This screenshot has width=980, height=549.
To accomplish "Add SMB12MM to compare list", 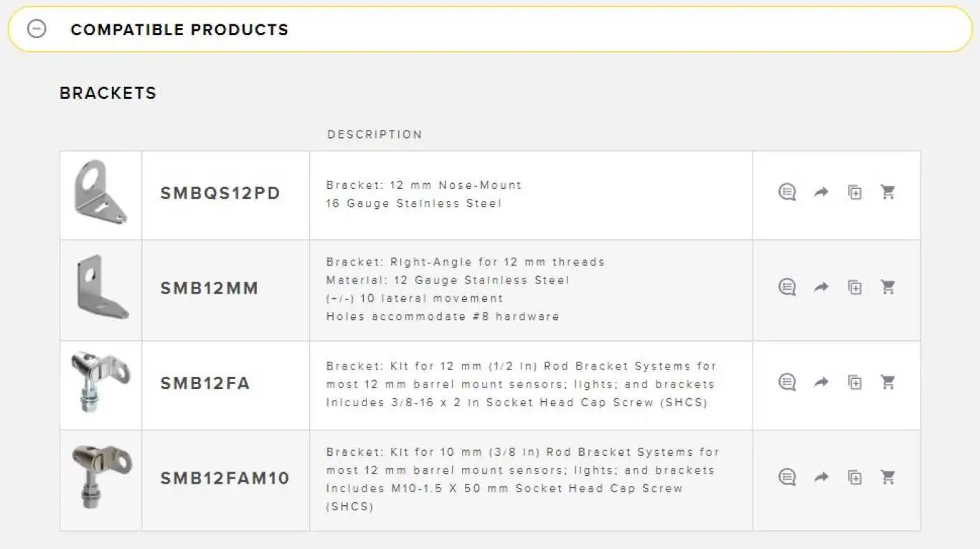I will point(854,287).
